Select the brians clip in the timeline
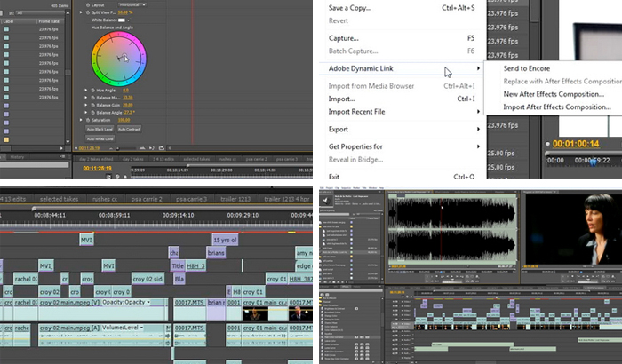This screenshot has width=622, height=364. click(216, 252)
